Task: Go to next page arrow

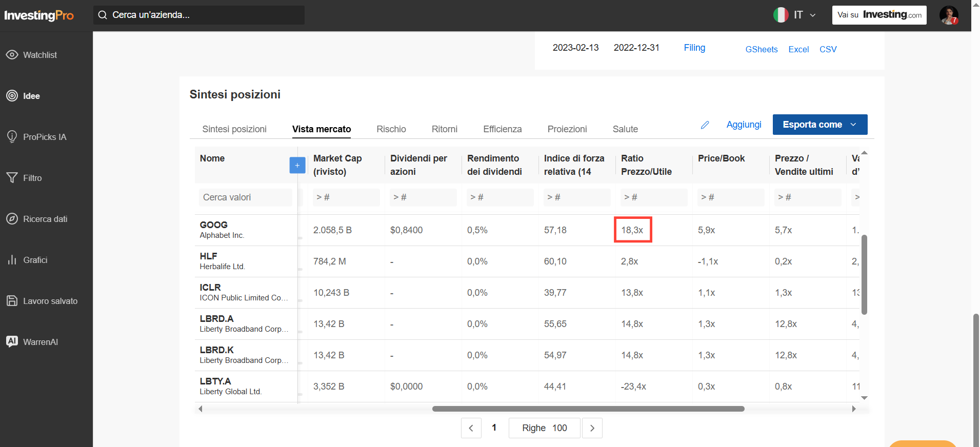Action: click(592, 428)
